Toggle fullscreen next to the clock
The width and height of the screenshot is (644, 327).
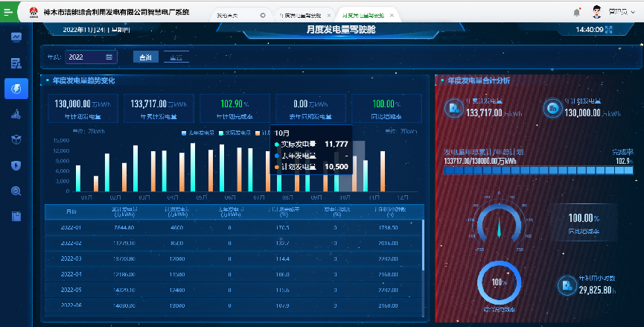point(609,30)
